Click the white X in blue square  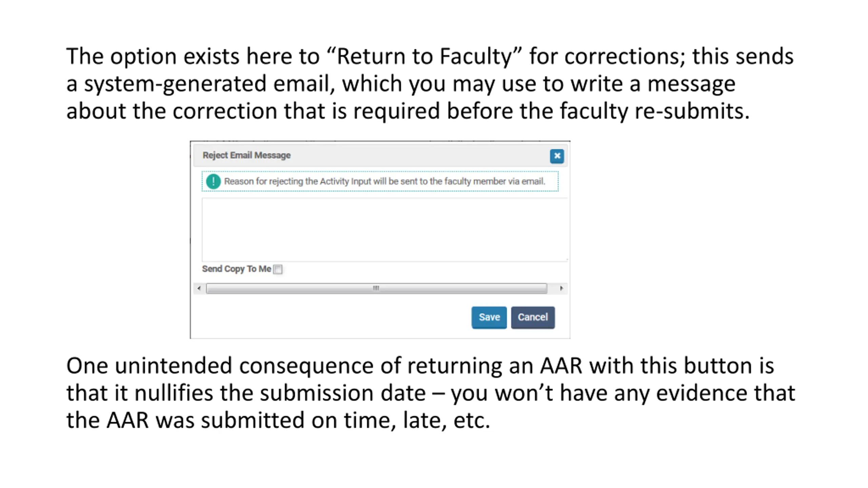[x=557, y=156]
